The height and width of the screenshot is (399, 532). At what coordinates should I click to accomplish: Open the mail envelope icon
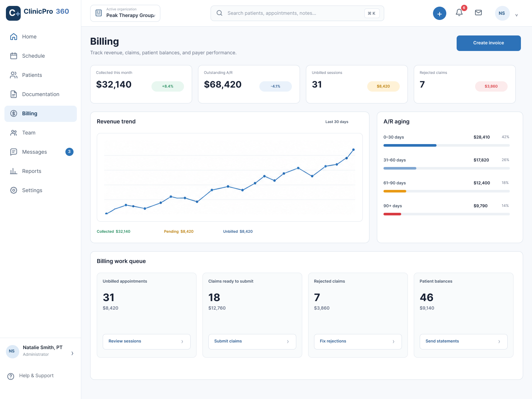pos(478,13)
